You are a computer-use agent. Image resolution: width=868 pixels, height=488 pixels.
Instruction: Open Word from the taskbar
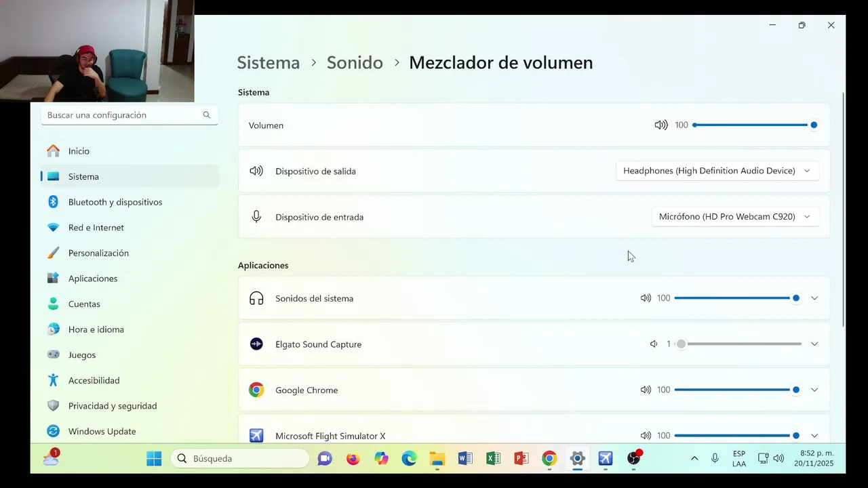tap(465, 459)
